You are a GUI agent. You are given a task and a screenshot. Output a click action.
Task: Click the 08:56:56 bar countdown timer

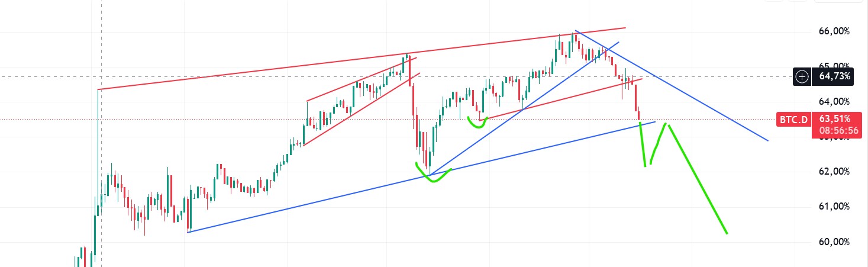click(x=835, y=130)
